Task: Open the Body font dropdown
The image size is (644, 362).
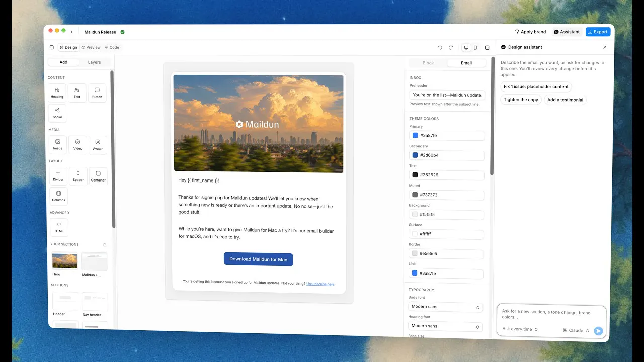Action: click(445, 307)
